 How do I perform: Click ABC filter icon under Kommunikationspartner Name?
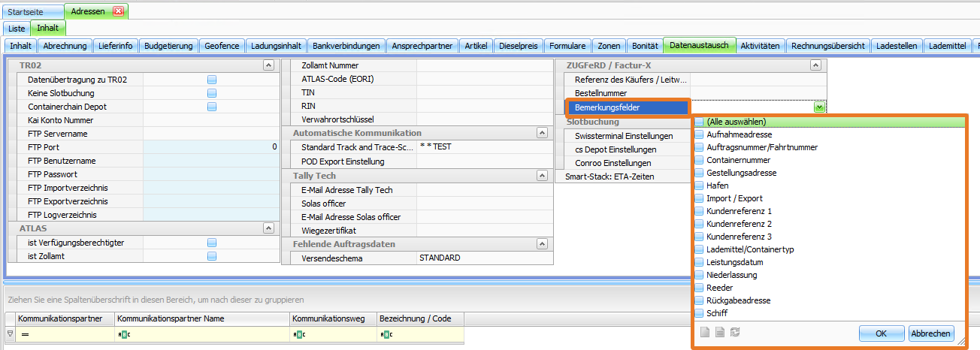tap(122, 333)
